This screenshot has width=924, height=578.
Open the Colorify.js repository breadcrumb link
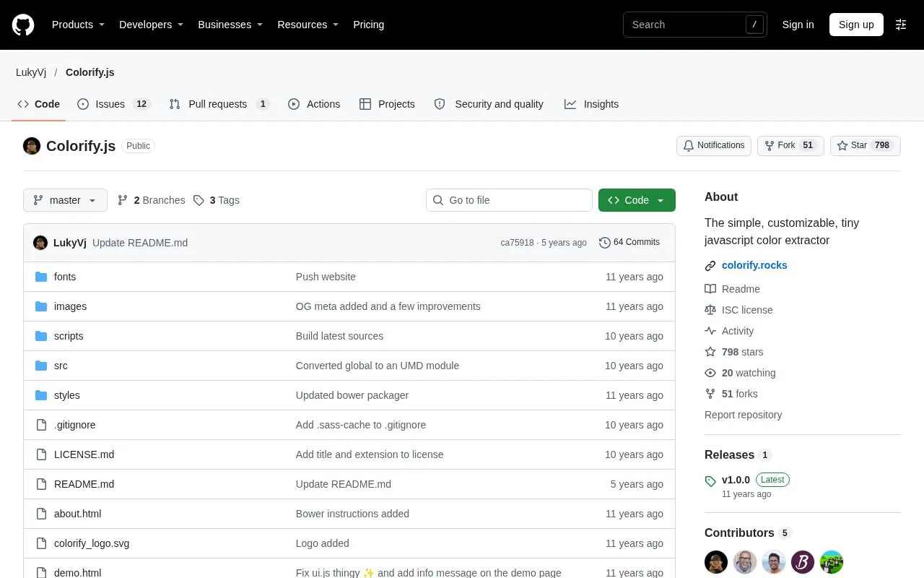[90, 72]
